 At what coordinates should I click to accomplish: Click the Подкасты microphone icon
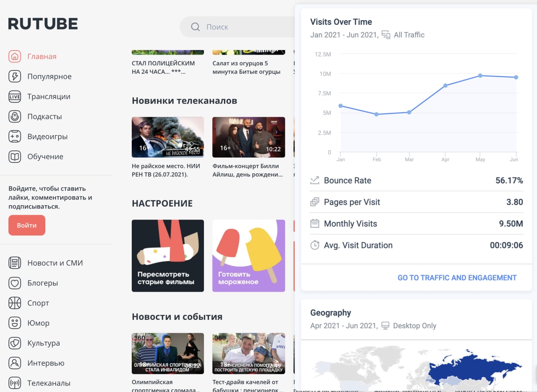pyautogui.click(x=15, y=116)
